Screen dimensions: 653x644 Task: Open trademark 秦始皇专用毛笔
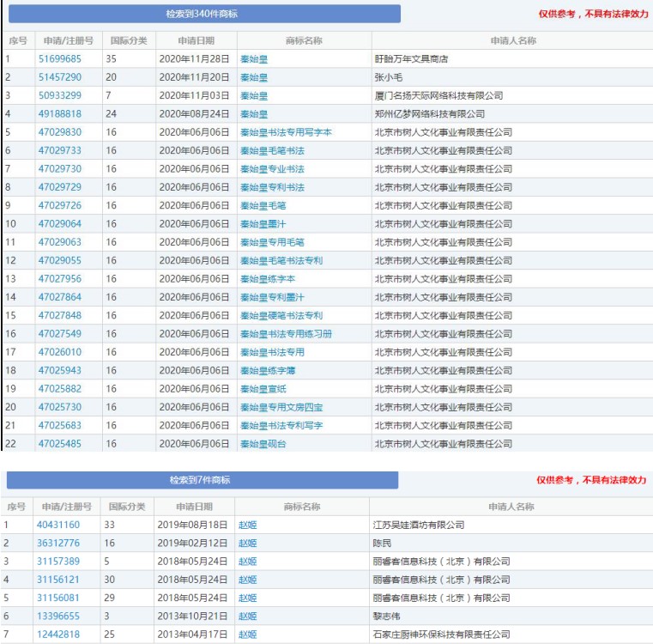pyautogui.click(x=272, y=243)
